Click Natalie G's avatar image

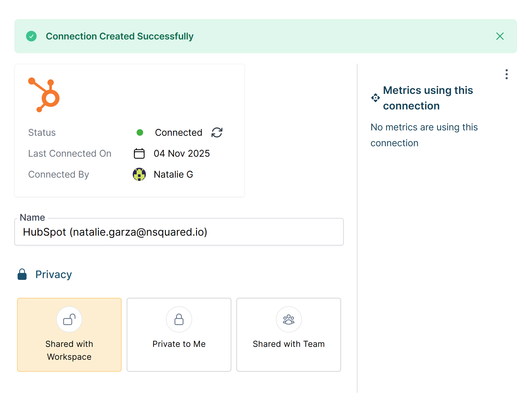click(x=139, y=174)
